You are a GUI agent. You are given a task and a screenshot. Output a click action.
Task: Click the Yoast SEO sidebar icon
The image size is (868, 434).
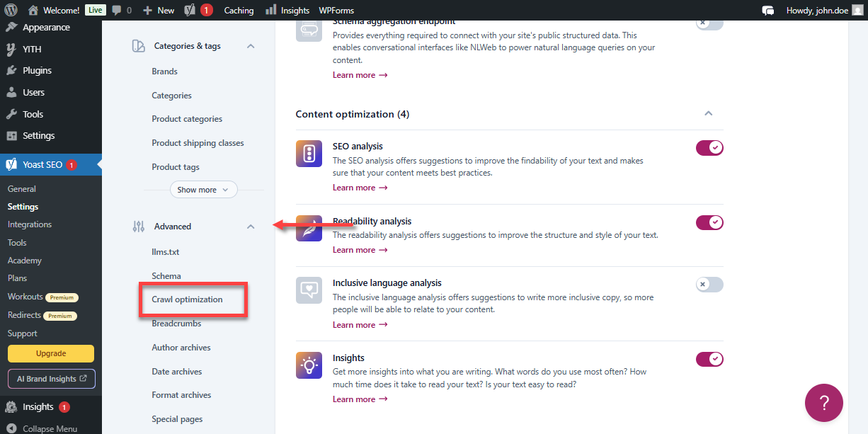(11, 164)
